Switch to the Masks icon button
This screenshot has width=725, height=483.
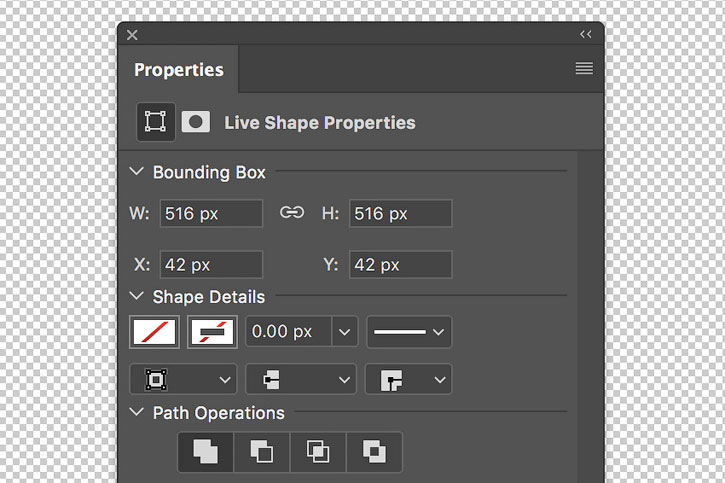click(196, 122)
